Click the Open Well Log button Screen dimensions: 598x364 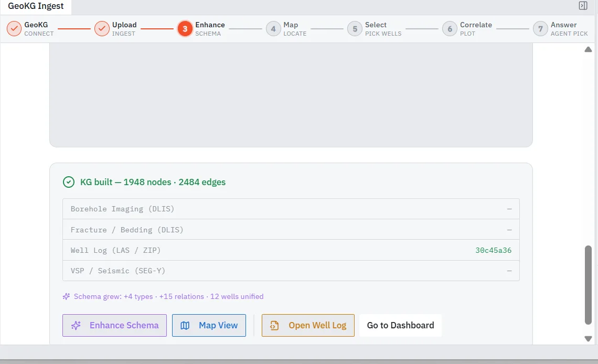(308, 326)
